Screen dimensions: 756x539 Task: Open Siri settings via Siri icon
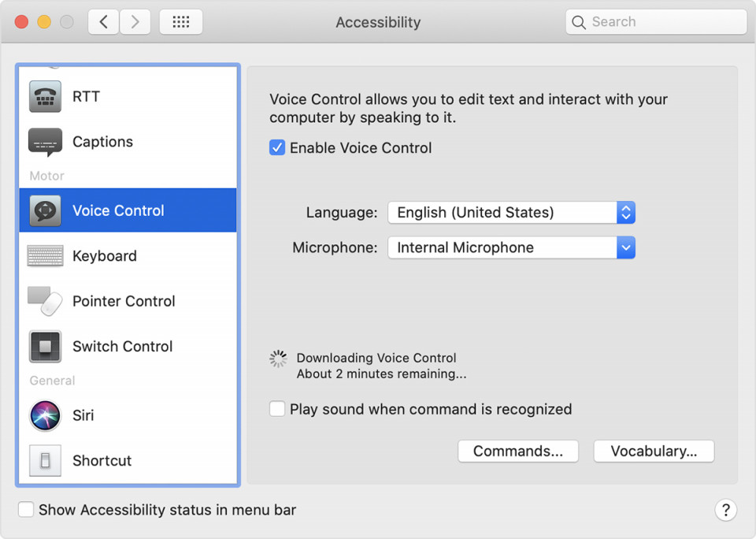click(x=45, y=415)
